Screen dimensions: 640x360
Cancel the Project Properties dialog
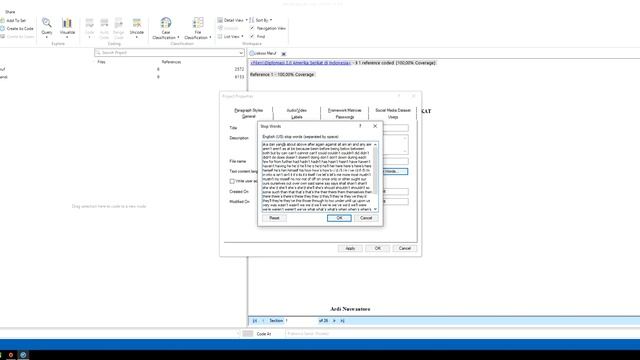[404, 248]
